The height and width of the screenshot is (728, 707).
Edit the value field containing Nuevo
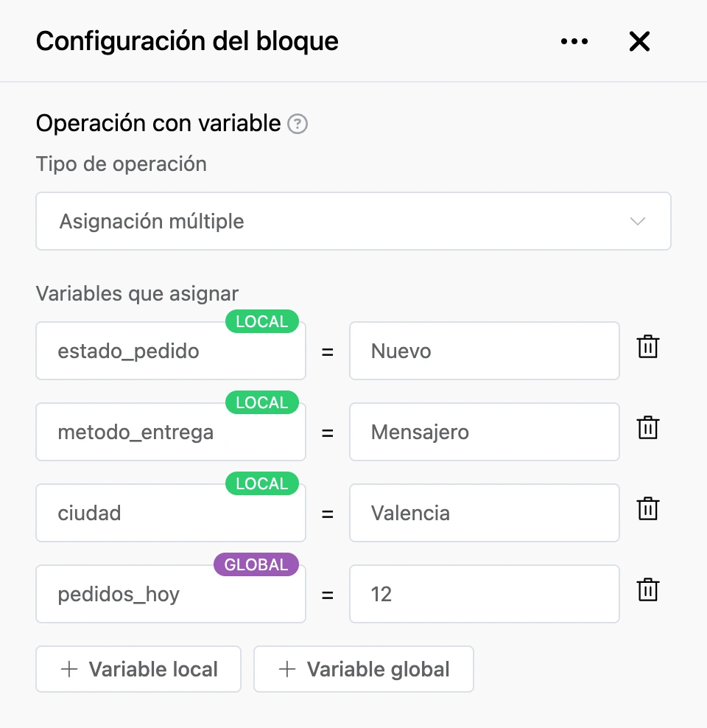pyautogui.click(x=485, y=351)
